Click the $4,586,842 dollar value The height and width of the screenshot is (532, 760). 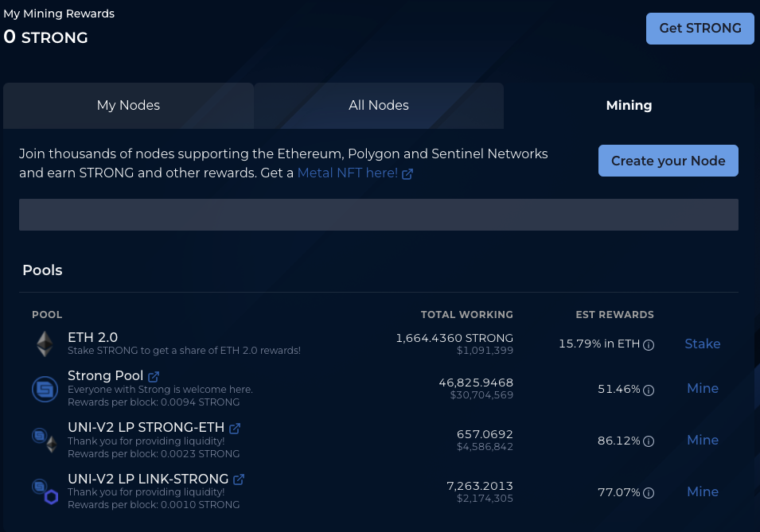click(x=485, y=447)
